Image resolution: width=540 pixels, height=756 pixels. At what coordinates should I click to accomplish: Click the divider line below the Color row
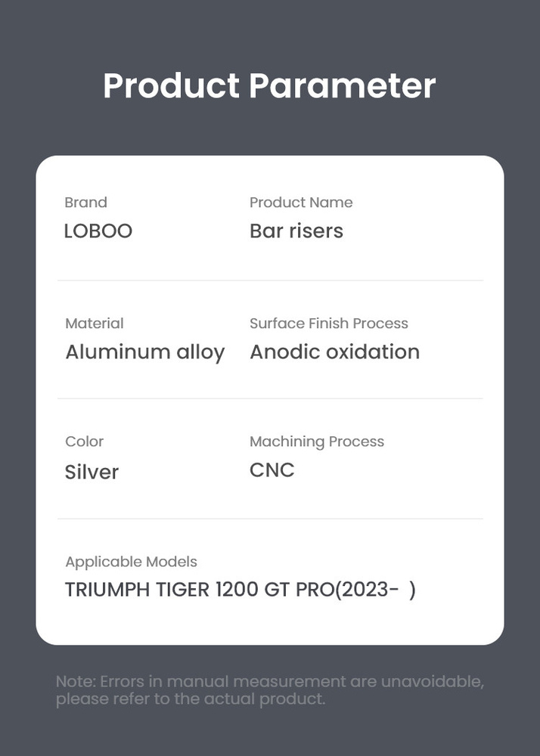coord(270,519)
